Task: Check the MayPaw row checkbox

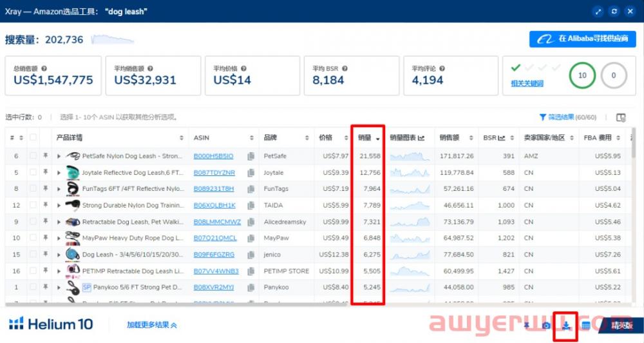Action: [x=33, y=238]
